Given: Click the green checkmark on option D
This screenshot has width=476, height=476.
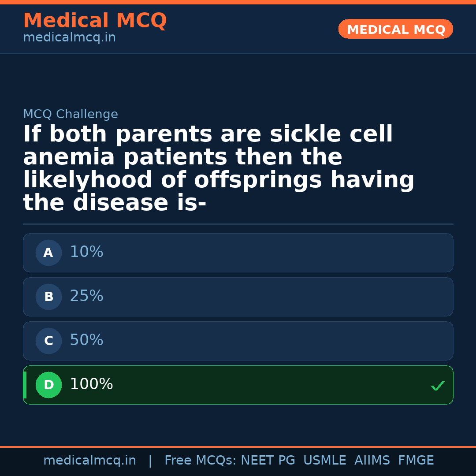Looking at the screenshot, I should pos(437,386).
